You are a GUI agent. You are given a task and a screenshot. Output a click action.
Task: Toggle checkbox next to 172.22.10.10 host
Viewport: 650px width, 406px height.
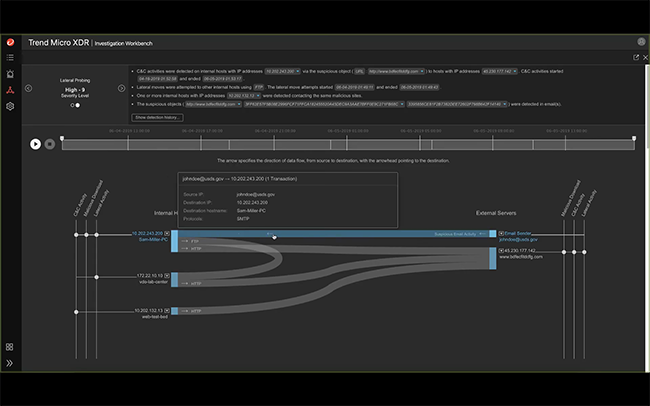coord(167,275)
